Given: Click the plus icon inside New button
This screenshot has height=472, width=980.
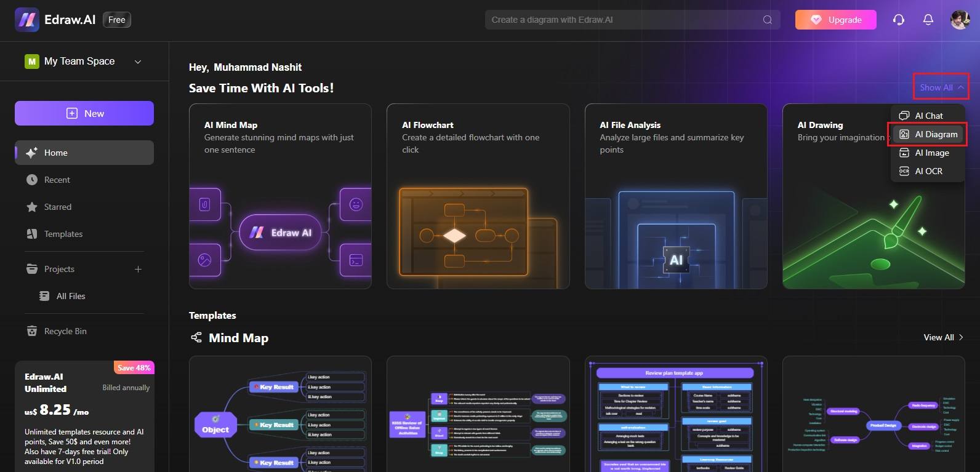Looking at the screenshot, I should (72, 113).
